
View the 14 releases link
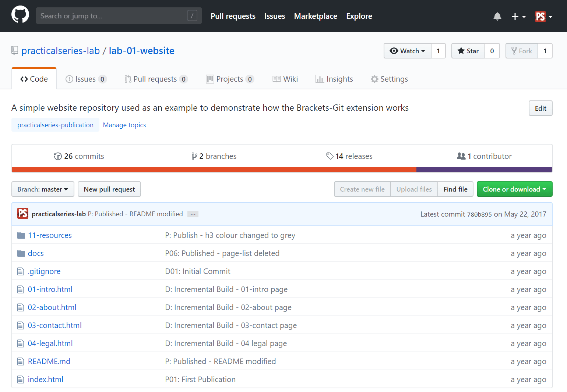tap(349, 156)
